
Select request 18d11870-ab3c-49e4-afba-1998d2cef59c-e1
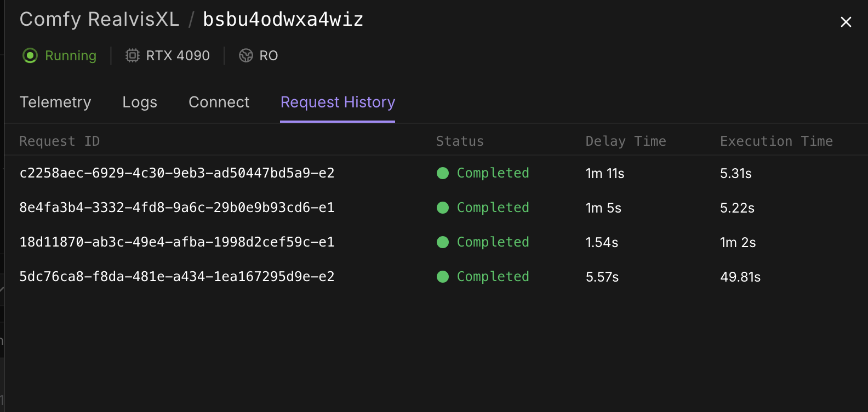[x=177, y=242]
